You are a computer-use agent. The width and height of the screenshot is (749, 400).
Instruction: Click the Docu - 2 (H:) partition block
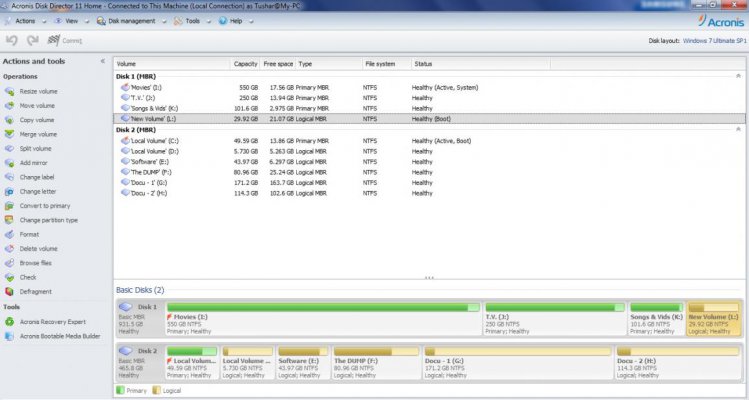coord(678,363)
